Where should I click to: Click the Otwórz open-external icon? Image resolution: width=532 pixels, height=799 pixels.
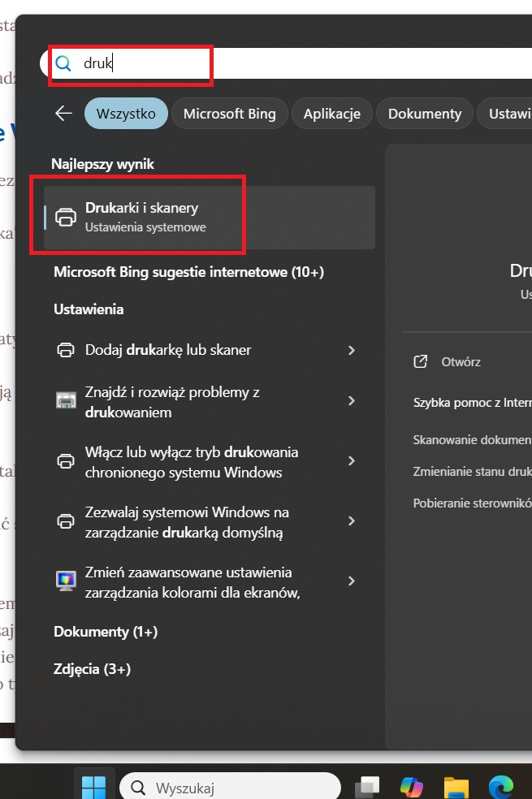[421, 361]
